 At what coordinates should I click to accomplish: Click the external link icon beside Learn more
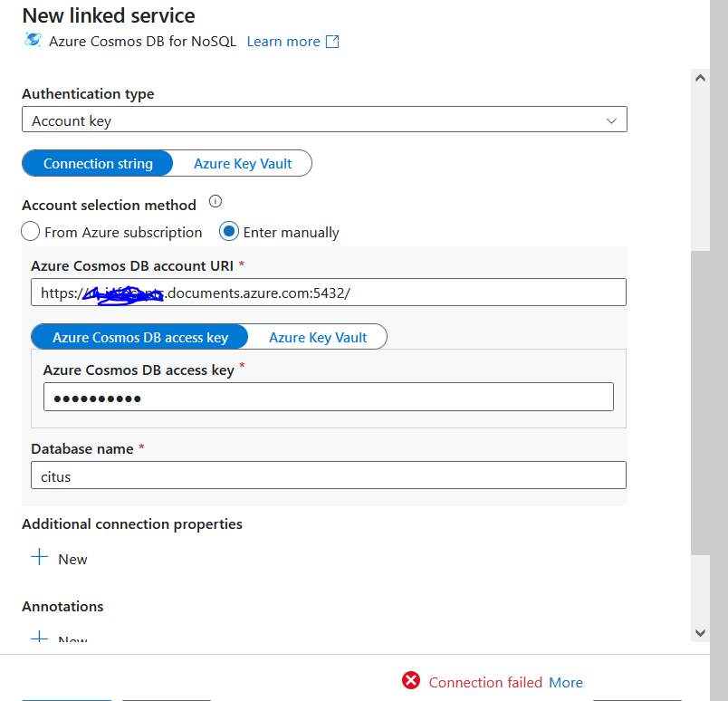[x=332, y=42]
